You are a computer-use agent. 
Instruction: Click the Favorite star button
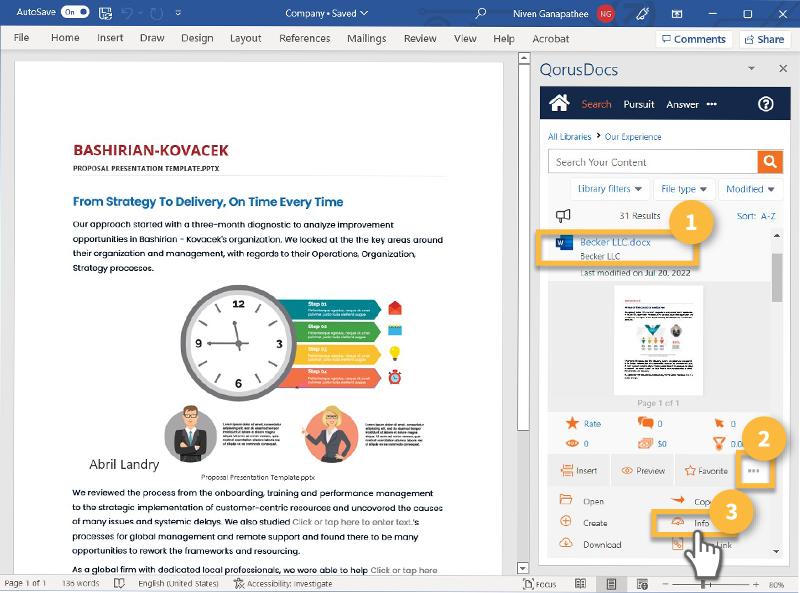pos(706,471)
